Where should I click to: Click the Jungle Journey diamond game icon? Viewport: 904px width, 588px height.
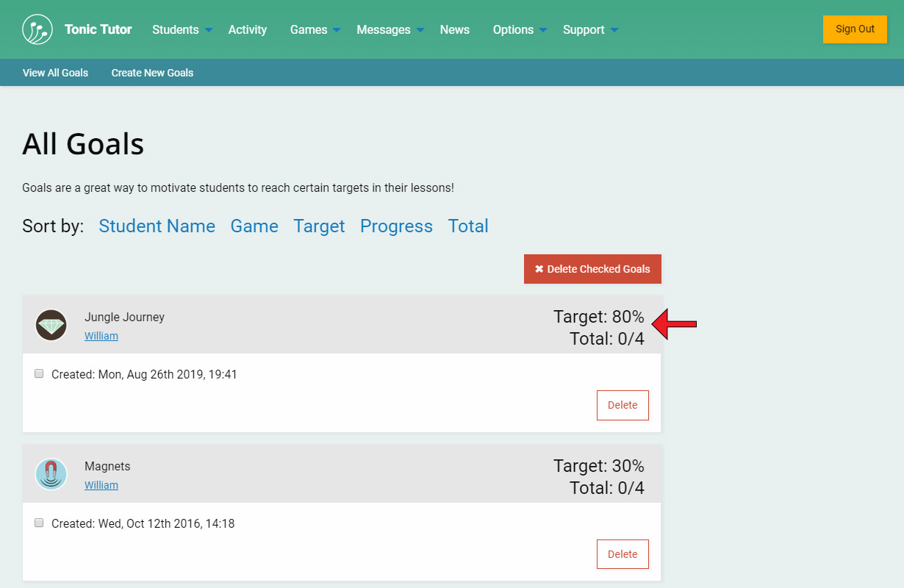[51, 325]
